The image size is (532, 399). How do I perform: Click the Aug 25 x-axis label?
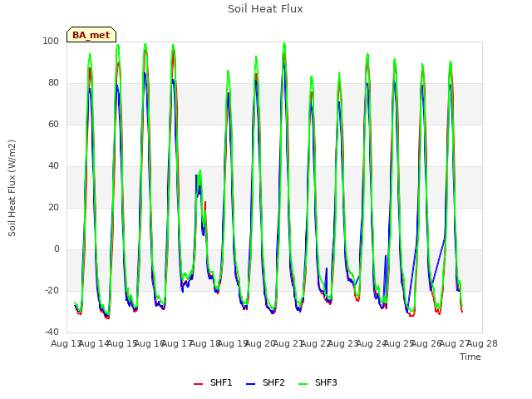(399, 343)
